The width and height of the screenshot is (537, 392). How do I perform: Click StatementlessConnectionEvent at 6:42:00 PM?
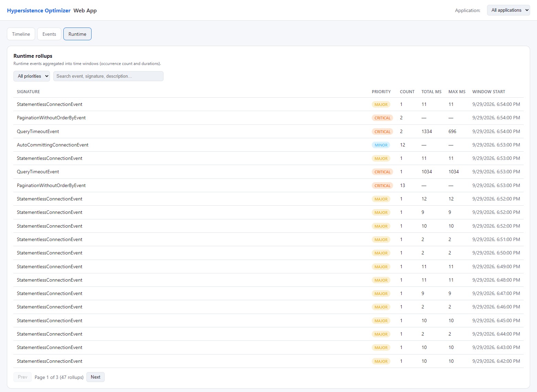click(x=50, y=361)
